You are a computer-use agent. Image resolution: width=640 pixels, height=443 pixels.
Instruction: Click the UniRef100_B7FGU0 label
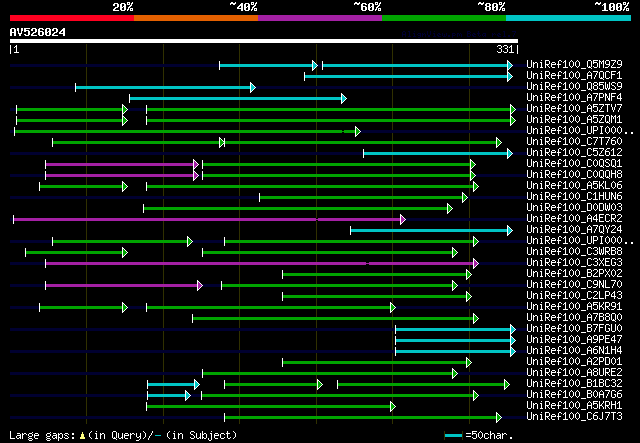pos(574,329)
